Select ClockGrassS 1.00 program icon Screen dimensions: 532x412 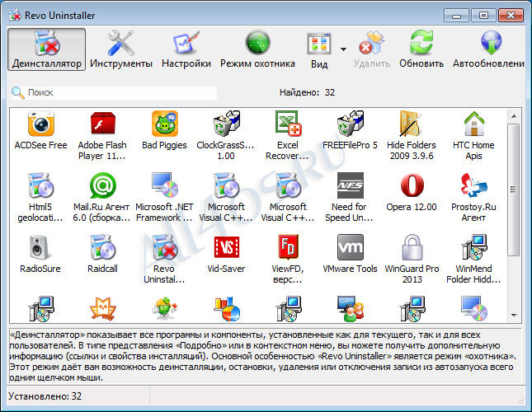pos(226,124)
